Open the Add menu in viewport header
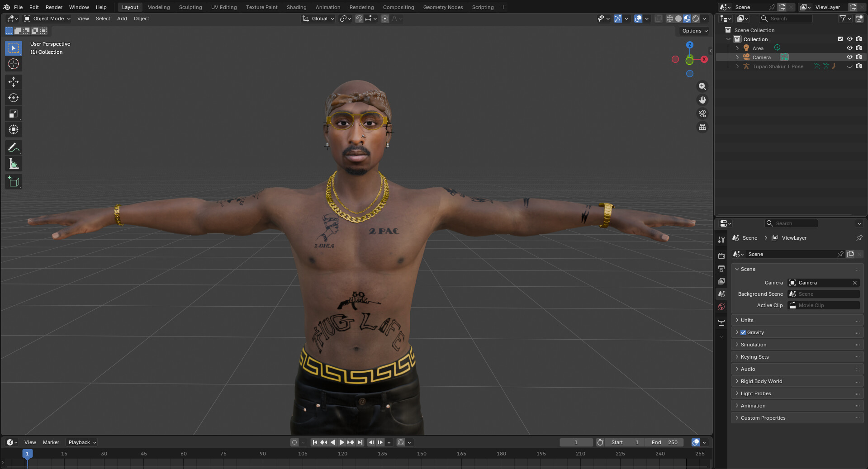The height and width of the screenshot is (469, 868). pyautogui.click(x=122, y=19)
